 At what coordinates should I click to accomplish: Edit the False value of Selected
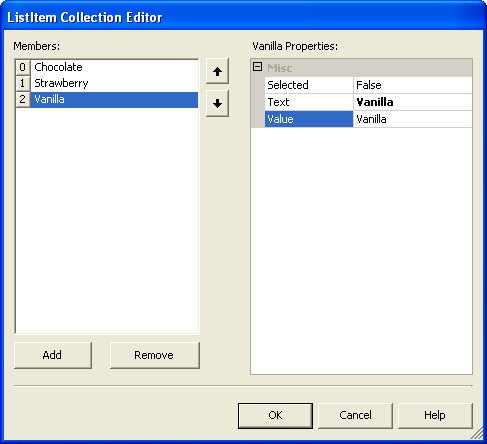click(413, 85)
